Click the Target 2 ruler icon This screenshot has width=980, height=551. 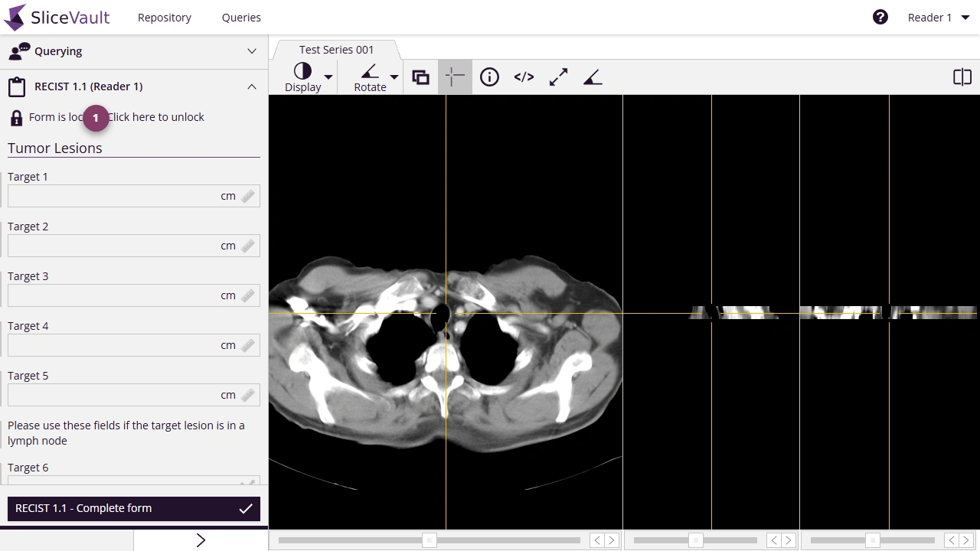(x=247, y=246)
